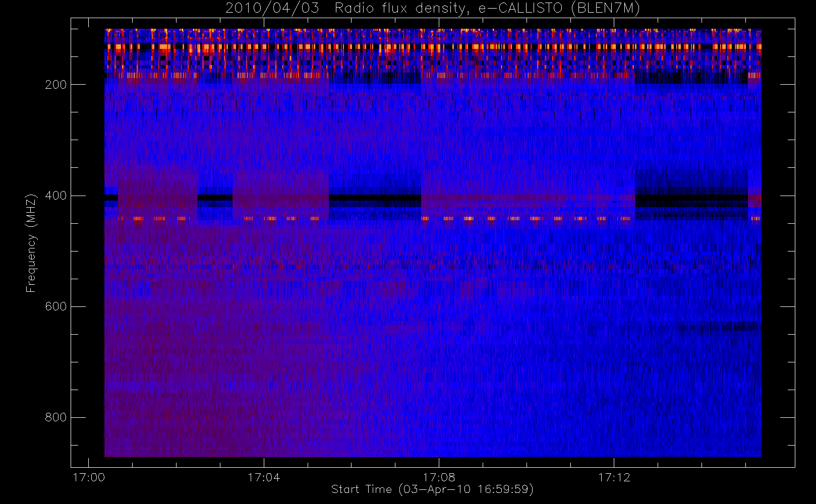
Task: Click the 200 frequency tick label
Action: [55, 85]
